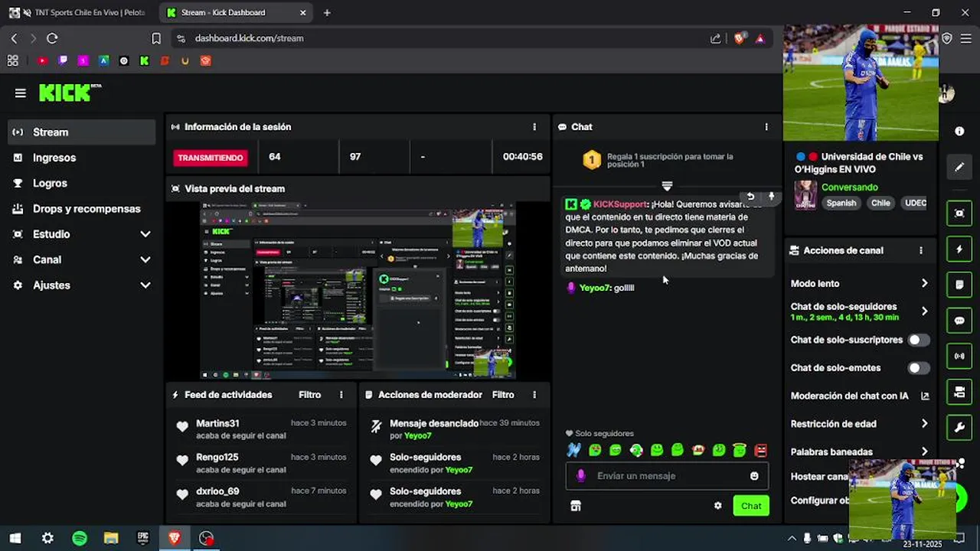980x551 pixels.
Task: Open Epic Games launcher from the taskbar
Action: pyautogui.click(x=142, y=538)
